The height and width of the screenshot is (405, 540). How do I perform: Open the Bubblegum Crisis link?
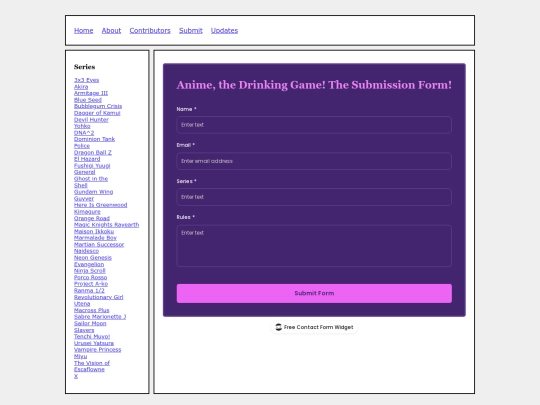pyautogui.click(x=98, y=106)
